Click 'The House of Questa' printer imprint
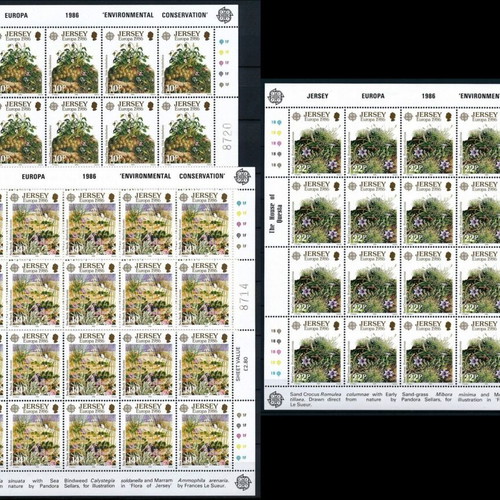Screen dimensions: 500x500 click(x=276, y=213)
